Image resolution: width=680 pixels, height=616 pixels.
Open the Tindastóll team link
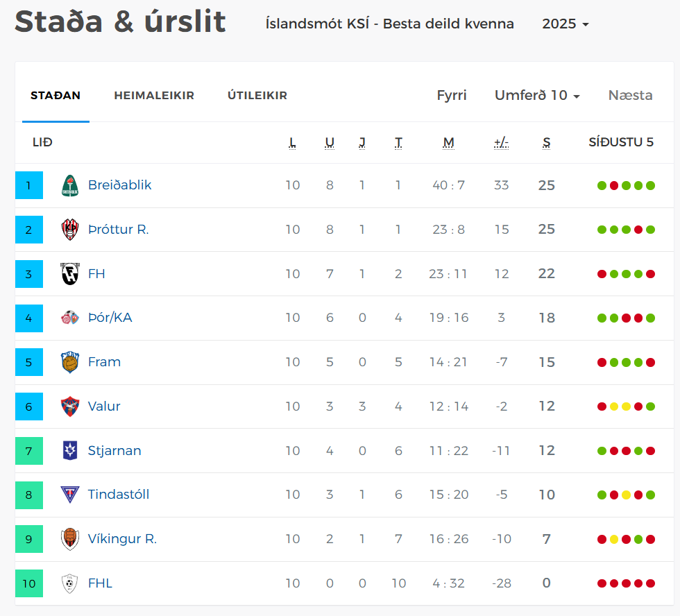(119, 494)
